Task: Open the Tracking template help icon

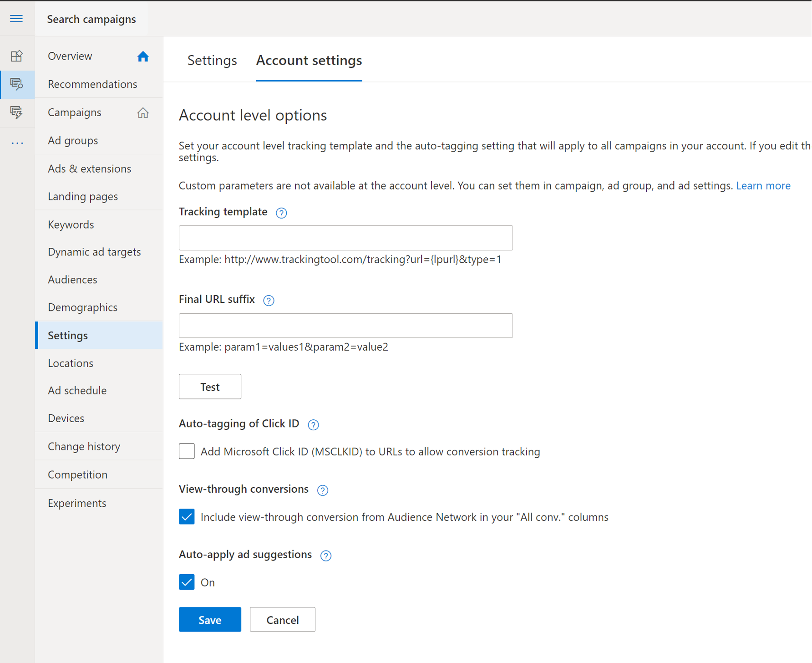Action: [x=281, y=213]
